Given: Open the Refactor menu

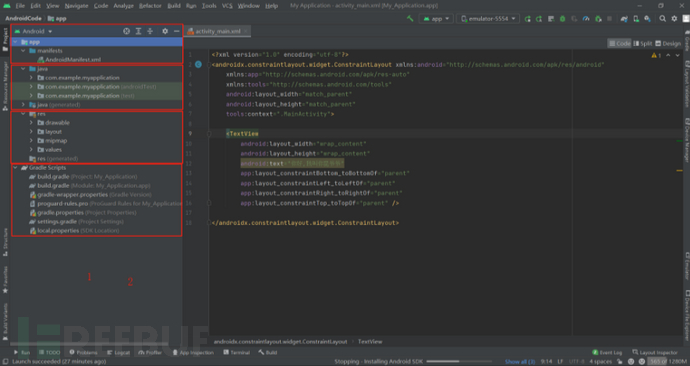Looking at the screenshot, I should pos(150,6).
